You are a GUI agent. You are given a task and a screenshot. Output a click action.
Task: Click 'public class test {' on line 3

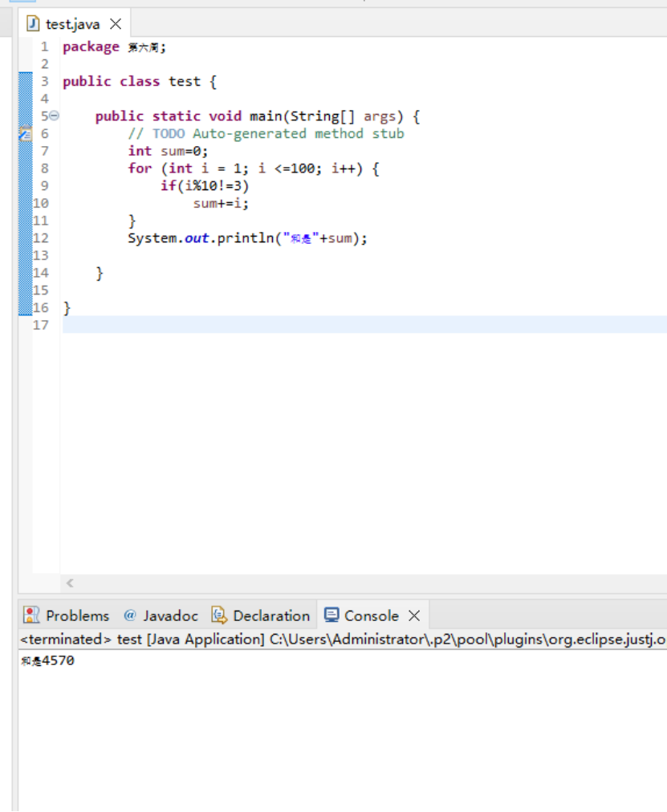140,82
